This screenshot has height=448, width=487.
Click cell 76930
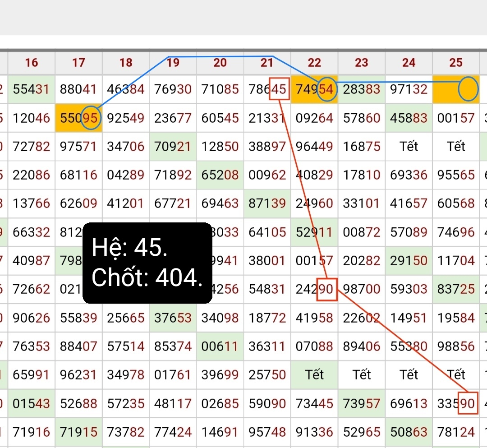pyautogui.click(x=173, y=89)
